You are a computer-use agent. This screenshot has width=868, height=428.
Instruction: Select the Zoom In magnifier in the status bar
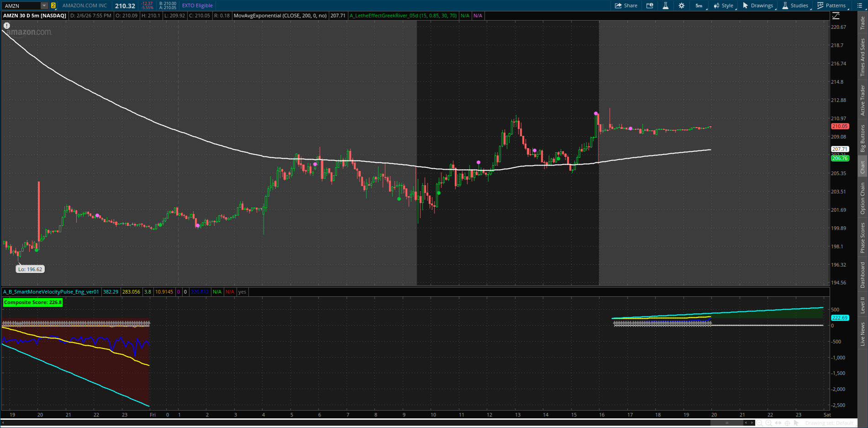(x=769, y=423)
